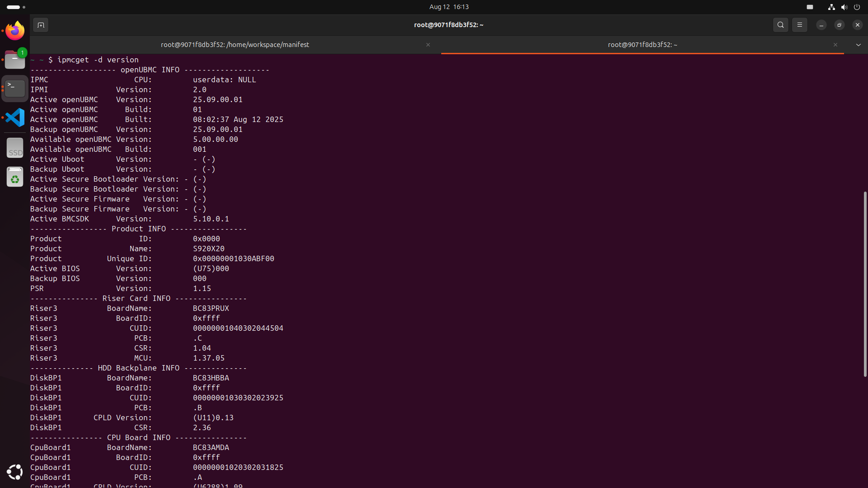
Task: Open Visual Studio Code from the dock
Action: point(15,117)
